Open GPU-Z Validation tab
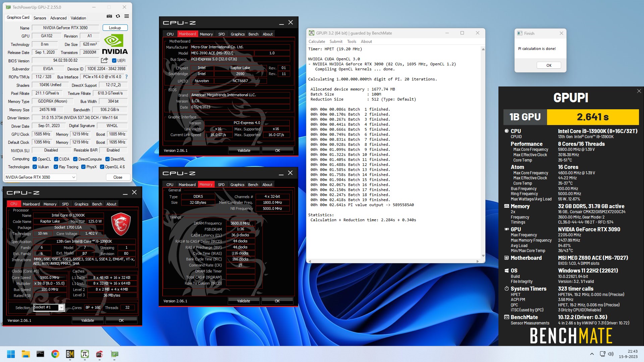Viewport: 644px width, 362px height. [78, 18]
